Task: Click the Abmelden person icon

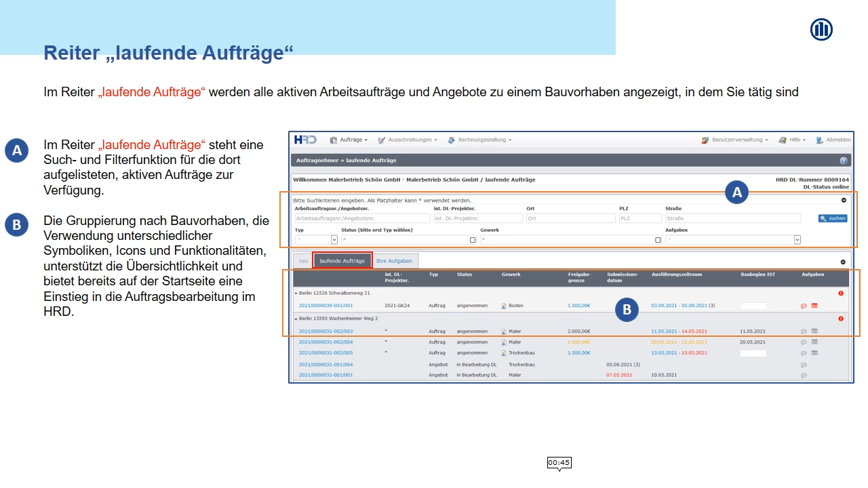Action: pos(820,140)
